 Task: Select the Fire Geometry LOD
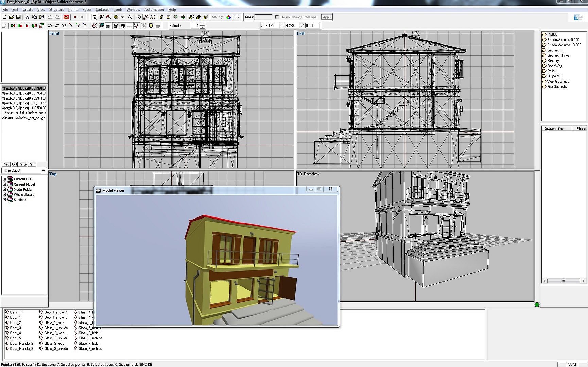coord(557,87)
